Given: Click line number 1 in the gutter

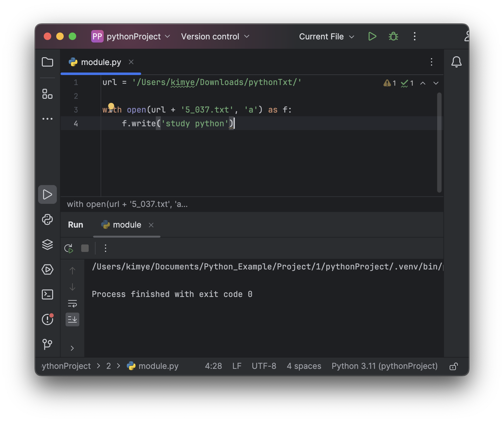Looking at the screenshot, I should 76,83.
